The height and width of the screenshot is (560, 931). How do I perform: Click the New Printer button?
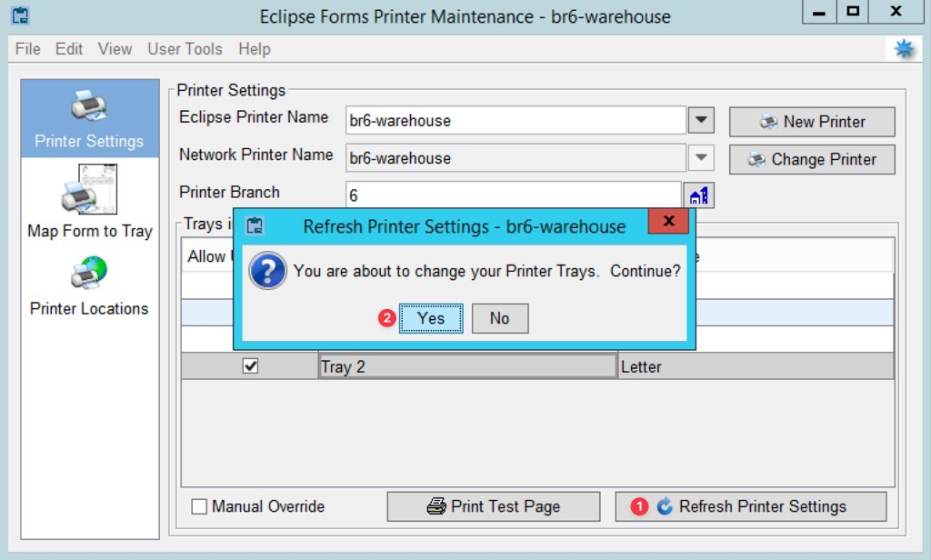pyautogui.click(x=812, y=122)
